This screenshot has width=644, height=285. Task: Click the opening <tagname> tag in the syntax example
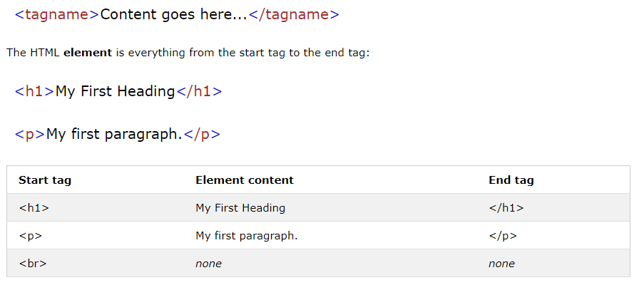point(57,15)
